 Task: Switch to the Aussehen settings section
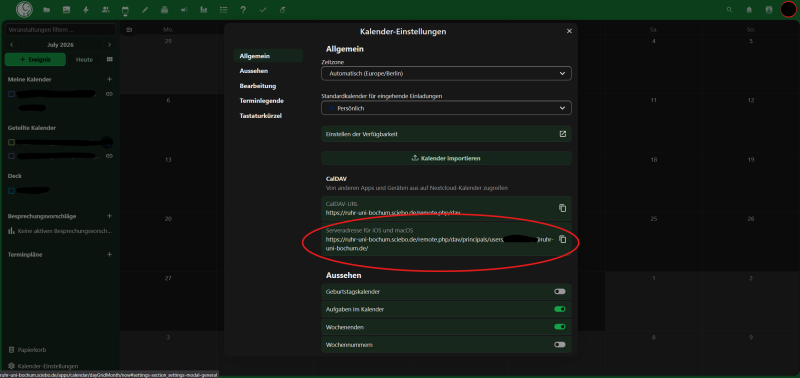[x=254, y=71]
